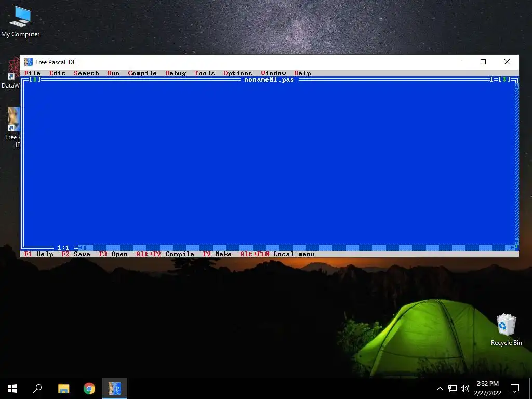
Task: Click F2 Save in status bar
Action: 76,254
